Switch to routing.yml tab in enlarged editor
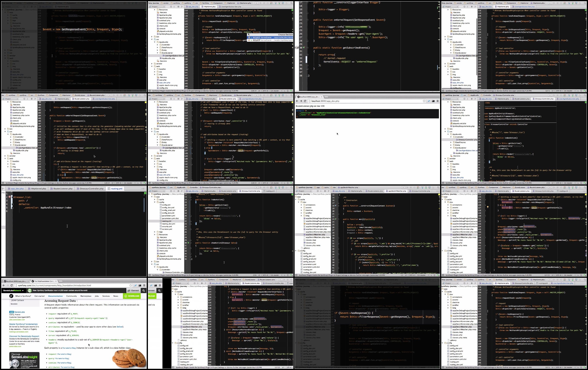 point(115,189)
